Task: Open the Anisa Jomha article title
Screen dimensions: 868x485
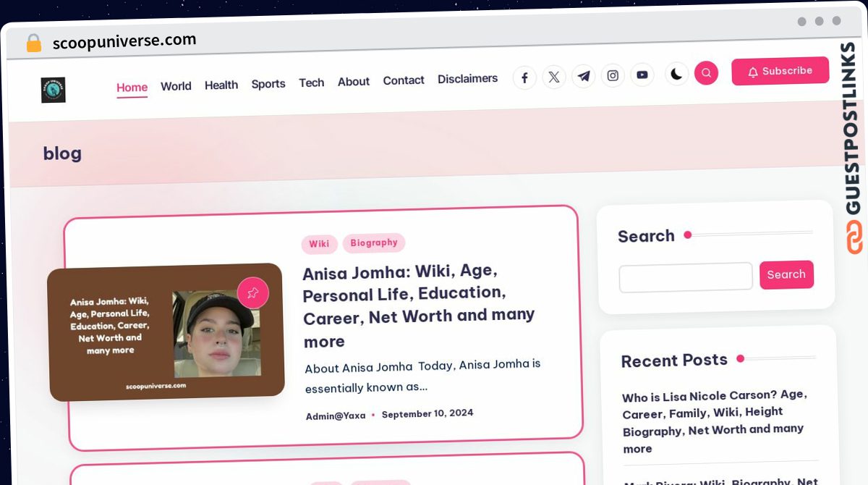Action: [x=419, y=305]
